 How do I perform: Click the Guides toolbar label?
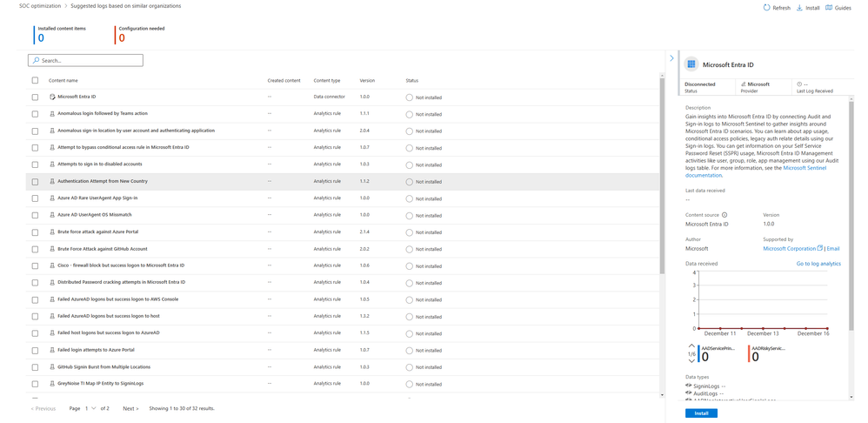(843, 9)
